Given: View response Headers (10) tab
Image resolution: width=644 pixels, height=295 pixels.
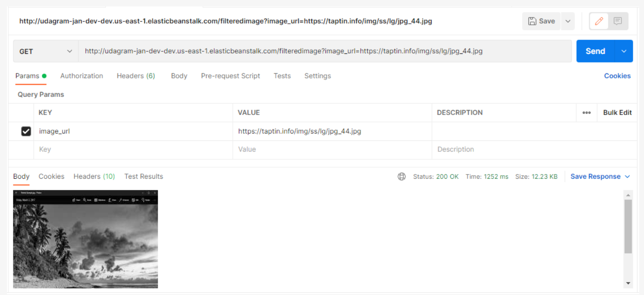Looking at the screenshot, I should 94,177.
